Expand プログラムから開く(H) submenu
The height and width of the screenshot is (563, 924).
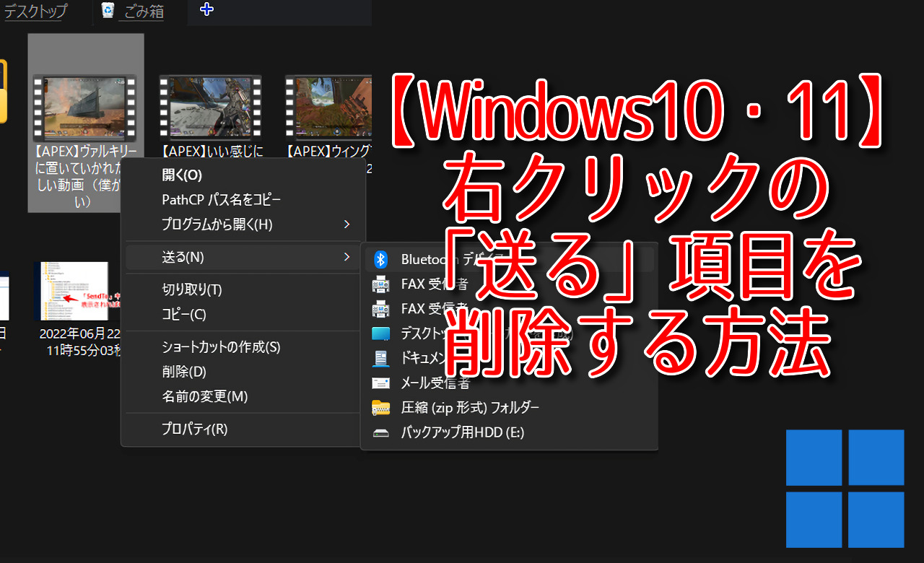coord(243,224)
